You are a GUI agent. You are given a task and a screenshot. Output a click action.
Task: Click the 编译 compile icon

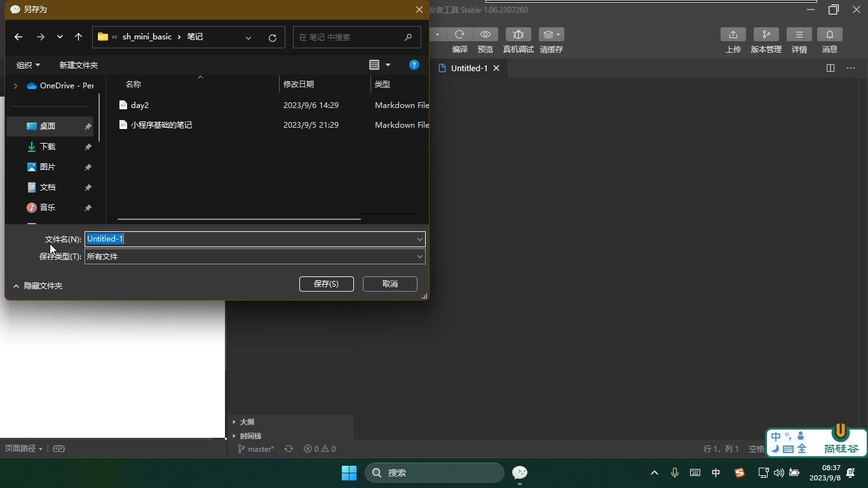[459, 34]
